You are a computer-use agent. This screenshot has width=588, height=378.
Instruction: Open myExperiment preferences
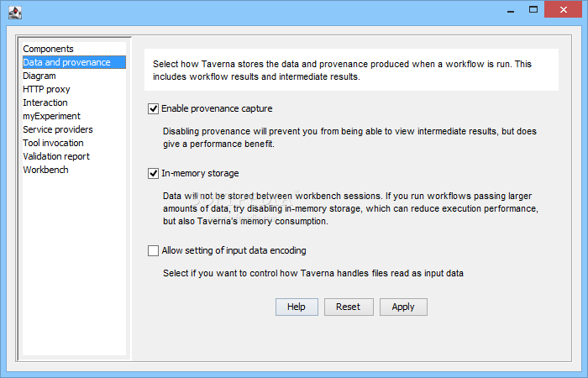pyautogui.click(x=74, y=116)
